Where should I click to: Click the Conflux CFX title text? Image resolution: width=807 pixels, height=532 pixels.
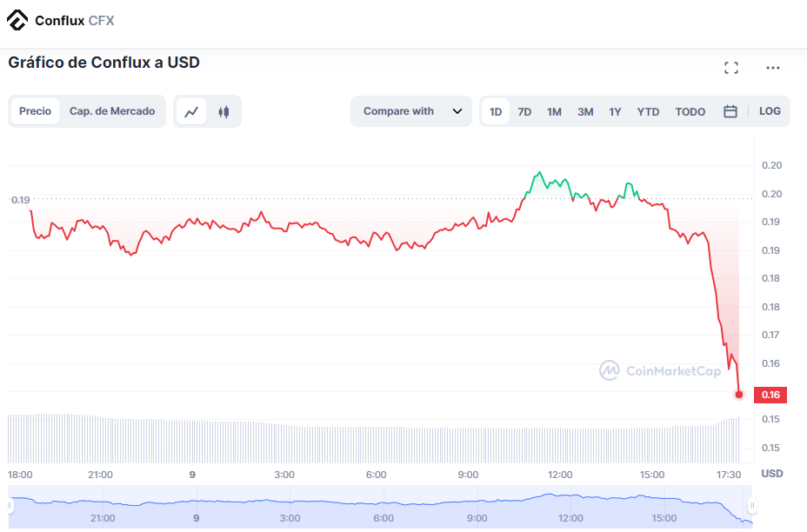75,21
